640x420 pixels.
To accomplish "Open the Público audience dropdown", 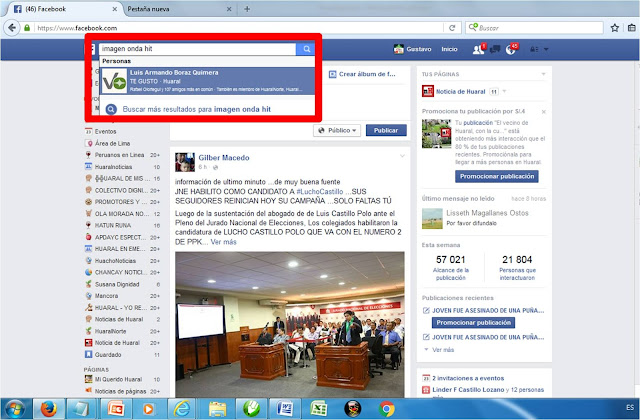I will (x=337, y=131).
